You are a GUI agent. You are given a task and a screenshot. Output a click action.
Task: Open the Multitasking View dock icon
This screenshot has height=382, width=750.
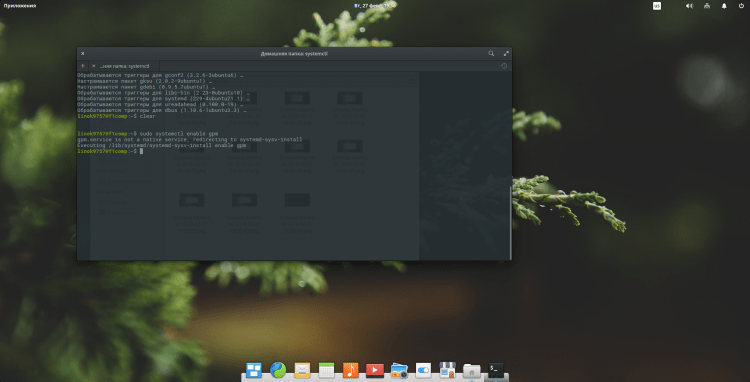[254, 370]
